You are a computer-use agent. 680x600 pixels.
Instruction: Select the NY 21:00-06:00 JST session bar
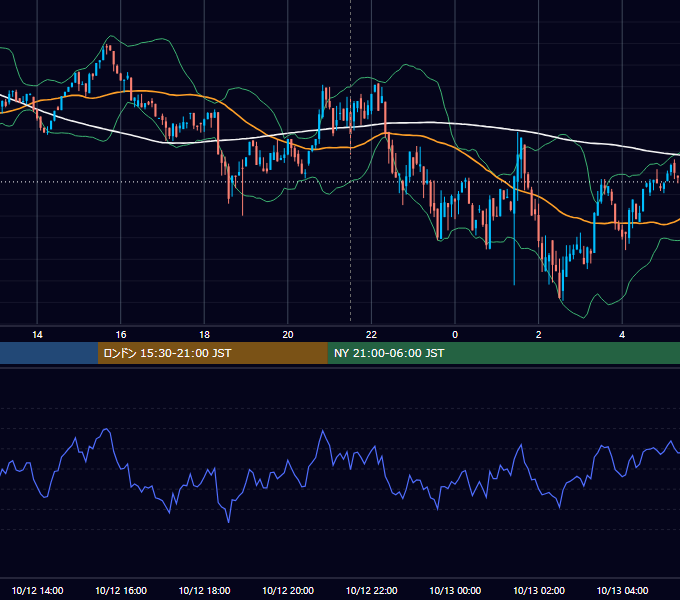pyautogui.click(x=503, y=353)
